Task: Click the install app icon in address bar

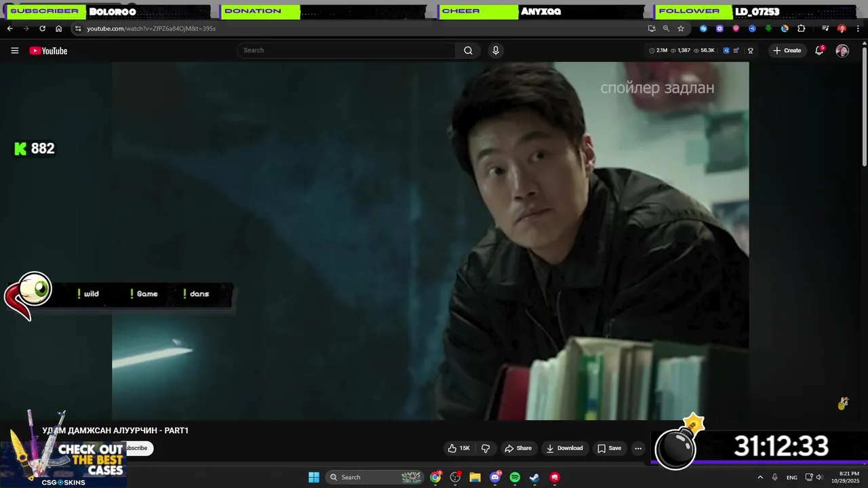Action: pos(652,28)
